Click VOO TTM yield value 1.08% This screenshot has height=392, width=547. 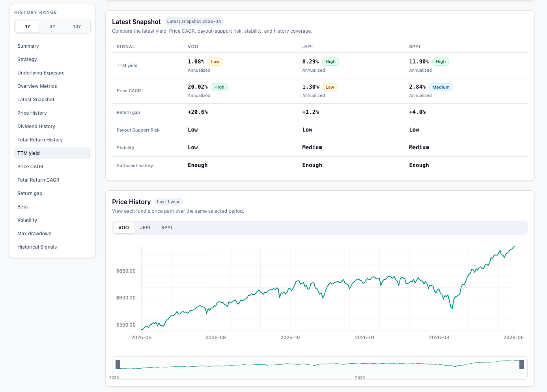(196, 61)
